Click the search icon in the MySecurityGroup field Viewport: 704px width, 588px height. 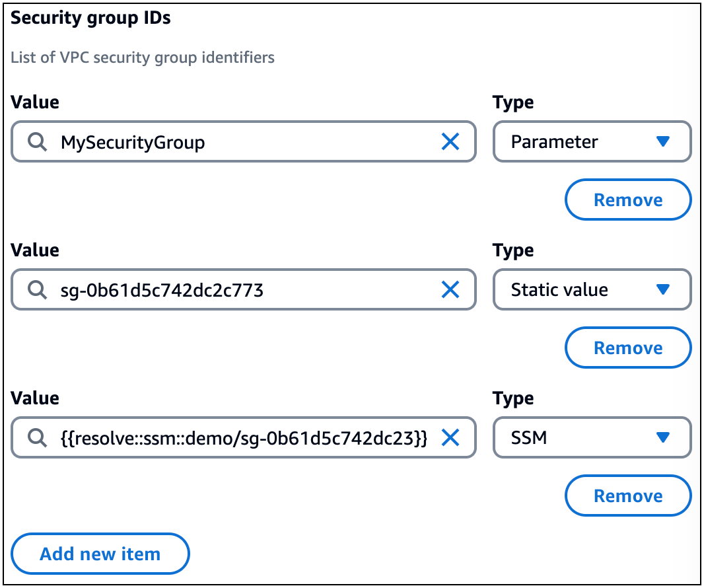(37, 141)
